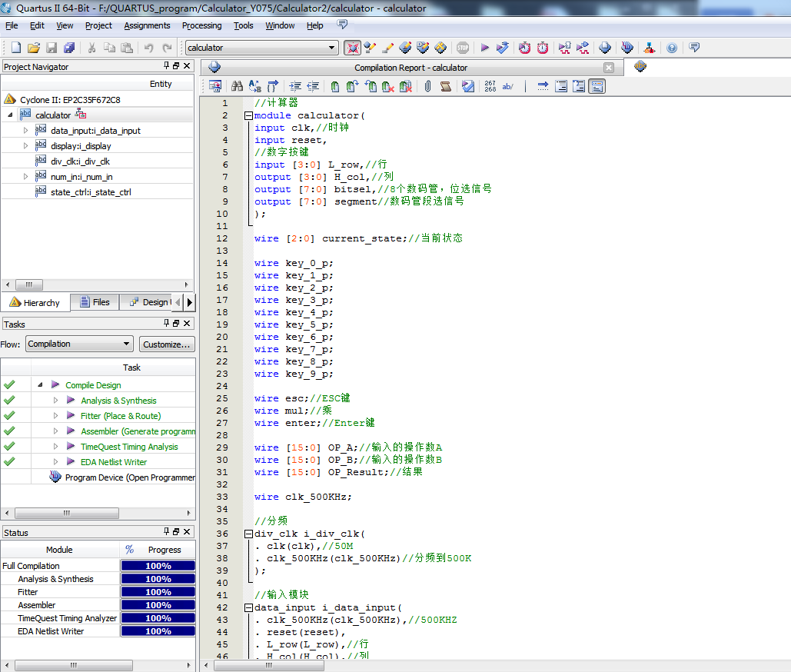Switch to the Files tab
The image size is (791, 672).
94,302
